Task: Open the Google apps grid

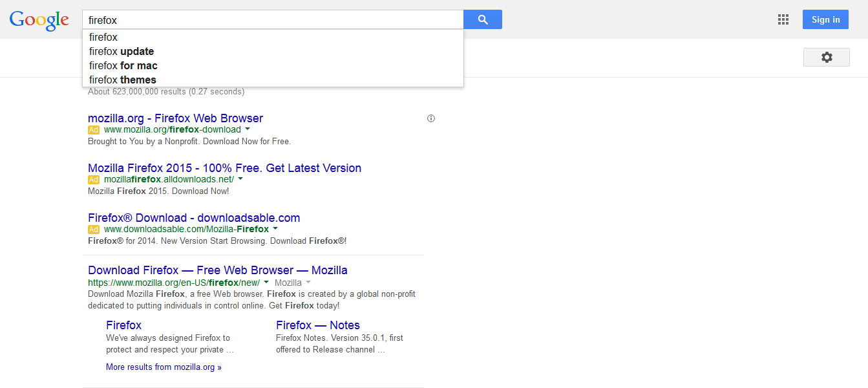Action: (783, 19)
